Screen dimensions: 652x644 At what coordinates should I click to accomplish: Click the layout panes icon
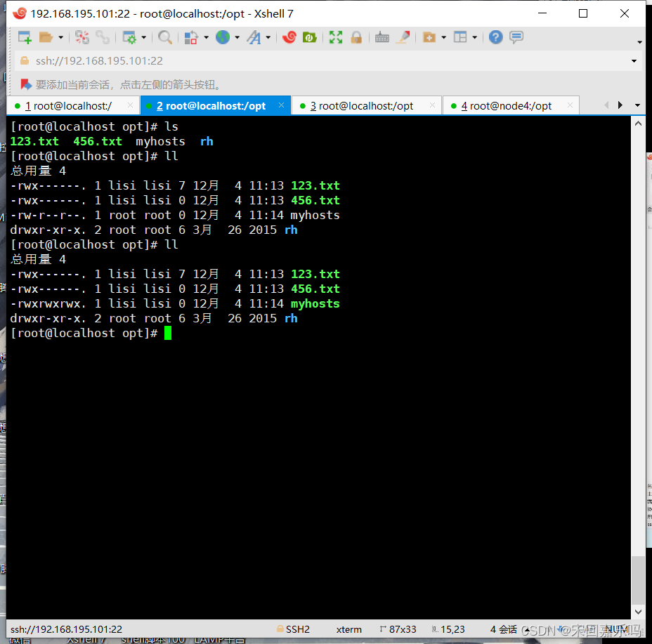tap(460, 37)
